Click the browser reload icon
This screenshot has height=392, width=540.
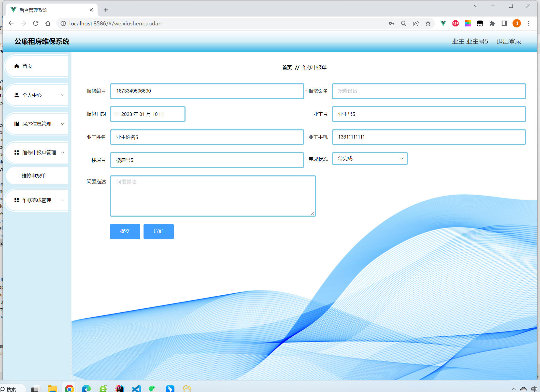point(36,23)
